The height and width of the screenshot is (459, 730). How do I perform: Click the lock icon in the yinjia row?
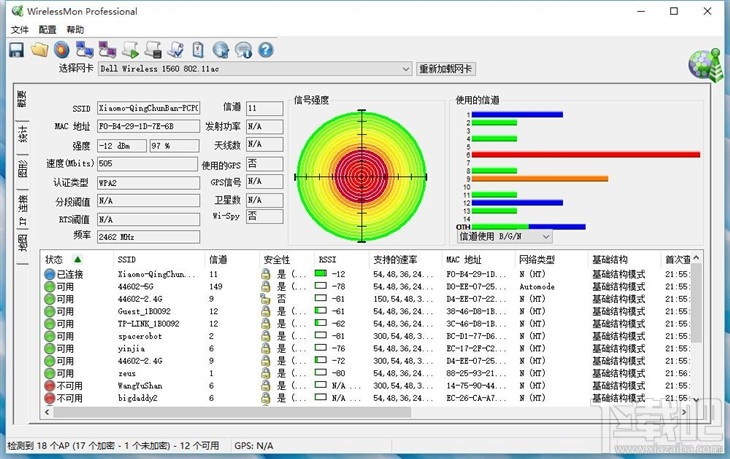265,349
